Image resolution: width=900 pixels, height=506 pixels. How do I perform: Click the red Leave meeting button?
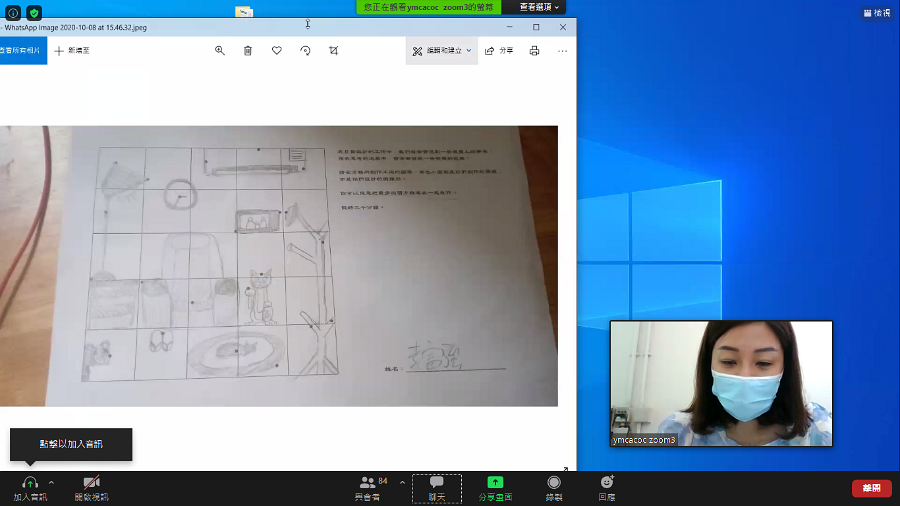pyautogui.click(x=871, y=488)
